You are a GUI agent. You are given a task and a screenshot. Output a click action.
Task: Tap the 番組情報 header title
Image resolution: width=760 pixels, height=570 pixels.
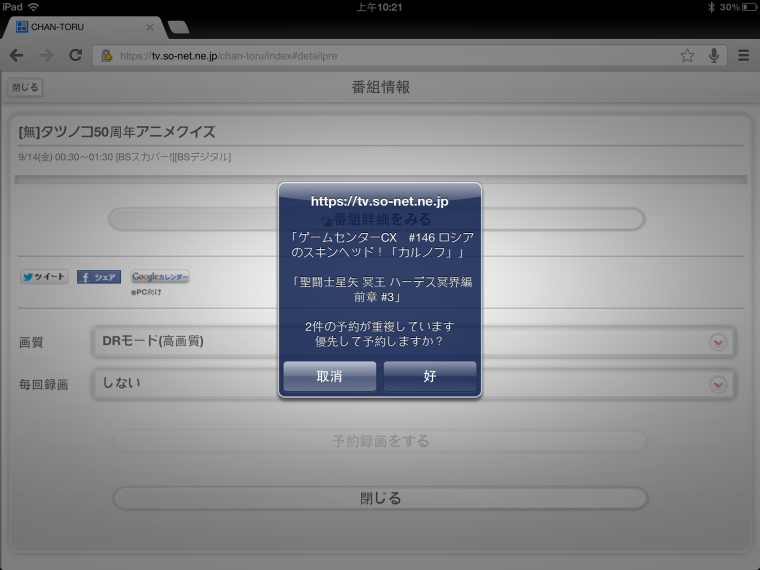pyautogui.click(x=380, y=87)
